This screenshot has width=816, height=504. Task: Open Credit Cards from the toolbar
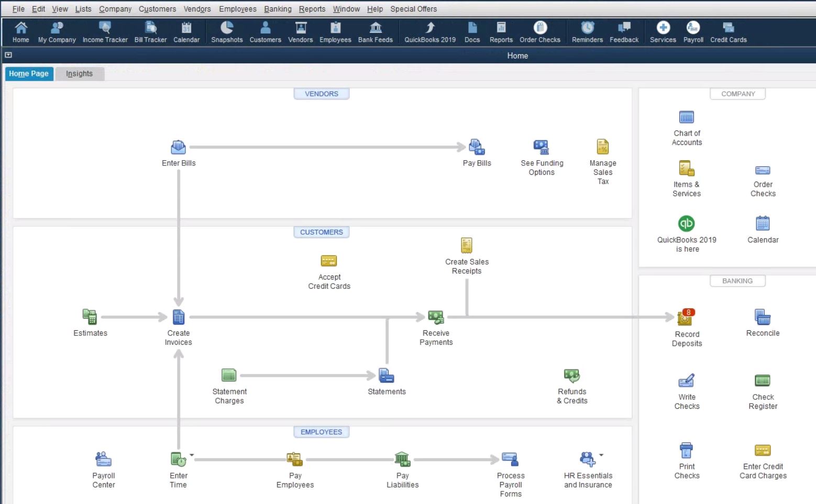[x=728, y=32]
